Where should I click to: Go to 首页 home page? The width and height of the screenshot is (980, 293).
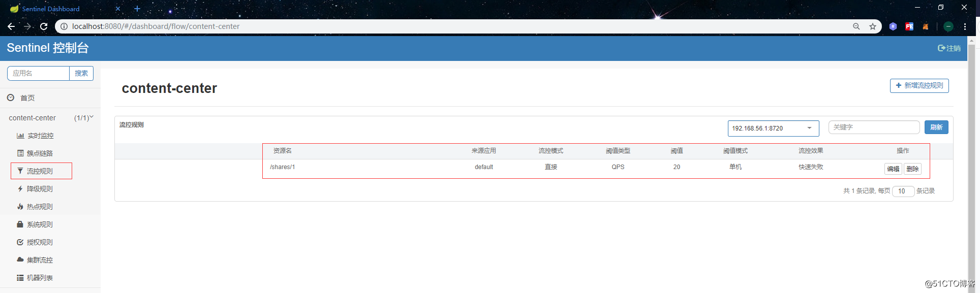tap(27, 98)
